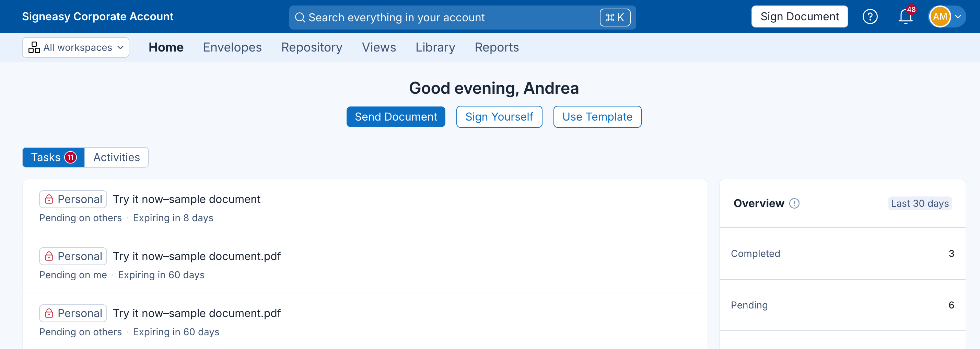Screen dimensions: 980x349
Task: Click 'Pending on me' status text
Action: (73, 275)
